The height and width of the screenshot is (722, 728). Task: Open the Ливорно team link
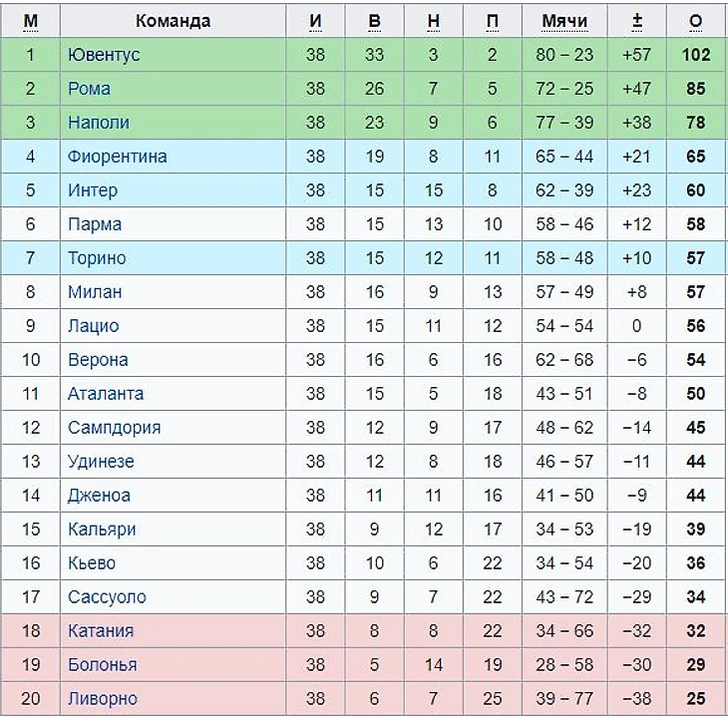pyautogui.click(x=103, y=699)
